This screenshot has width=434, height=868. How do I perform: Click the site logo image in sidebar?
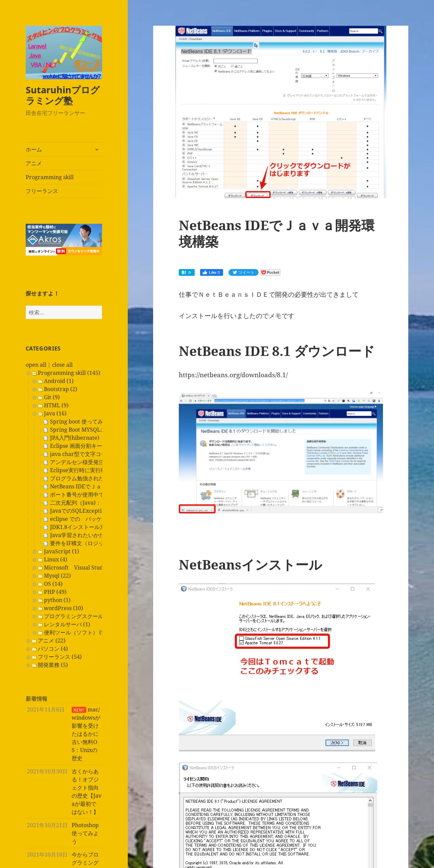click(x=64, y=52)
